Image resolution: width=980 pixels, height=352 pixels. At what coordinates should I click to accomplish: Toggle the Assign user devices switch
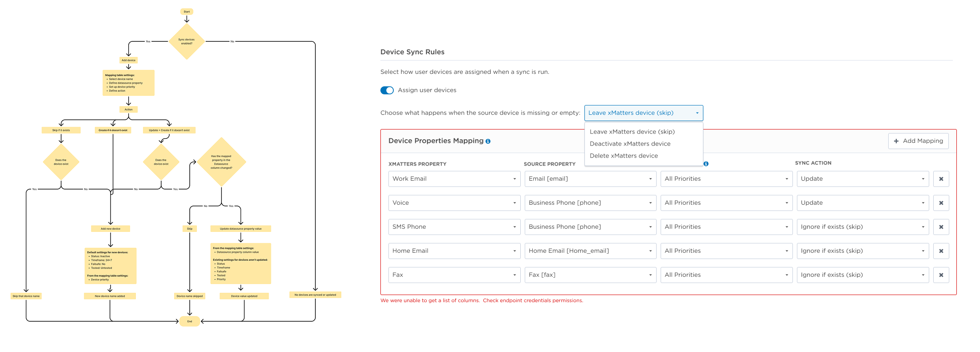387,90
